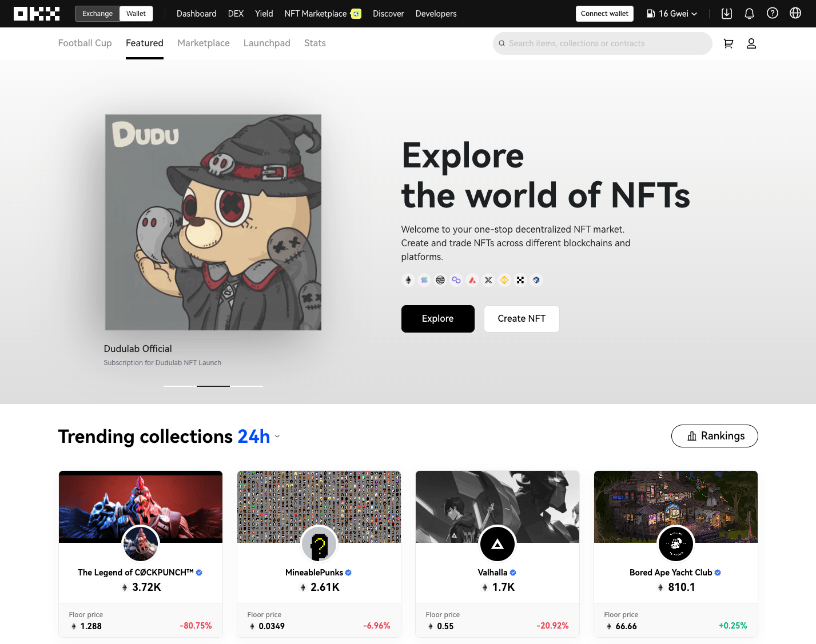816x644 pixels.
Task: Click the BNB chain icon
Action: click(504, 280)
